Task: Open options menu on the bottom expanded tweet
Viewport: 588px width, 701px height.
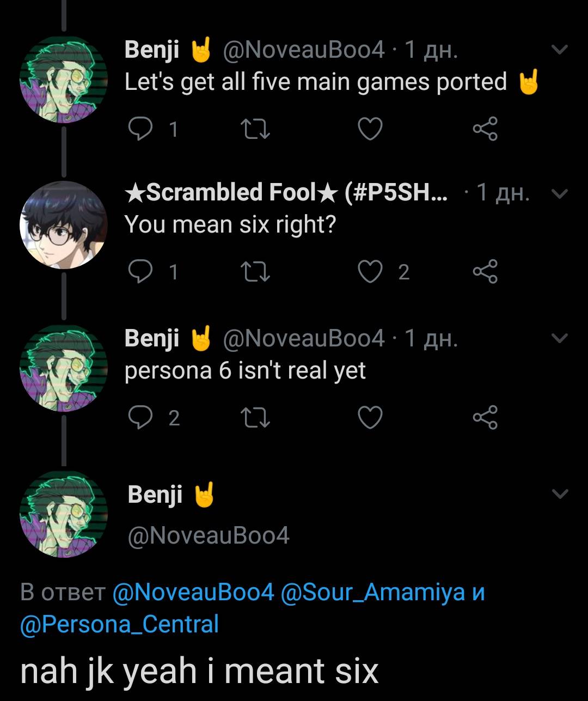Action: click(559, 493)
